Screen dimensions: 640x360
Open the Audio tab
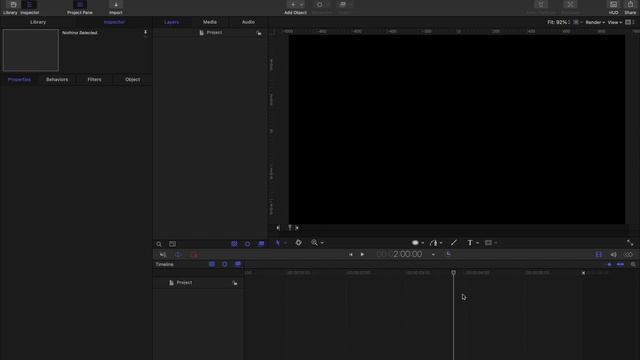click(248, 22)
